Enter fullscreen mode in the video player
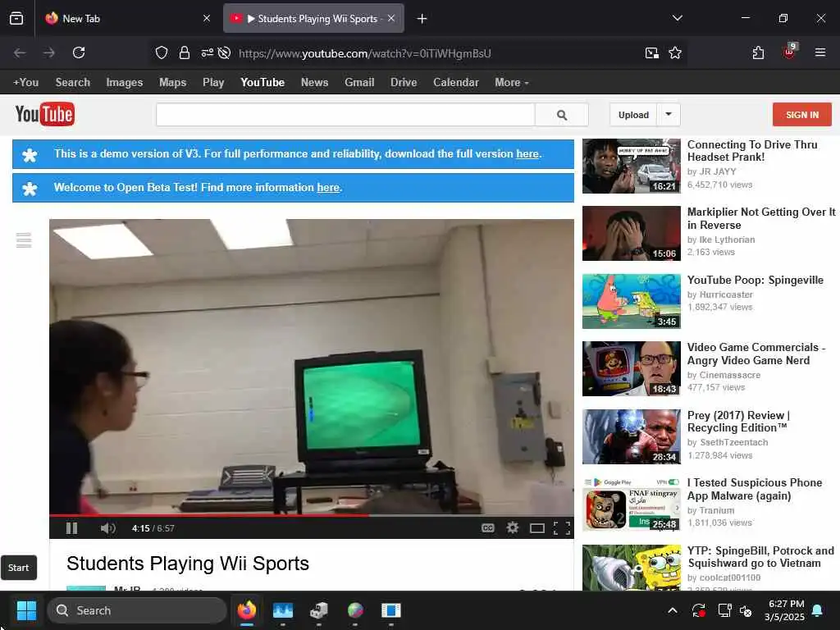 pyautogui.click(x=561, y=529)
